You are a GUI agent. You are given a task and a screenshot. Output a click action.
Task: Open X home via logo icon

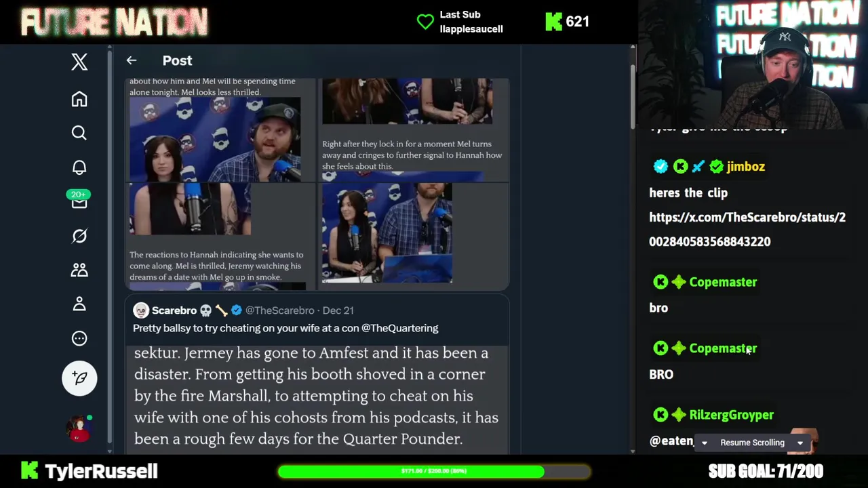point(79,62)
